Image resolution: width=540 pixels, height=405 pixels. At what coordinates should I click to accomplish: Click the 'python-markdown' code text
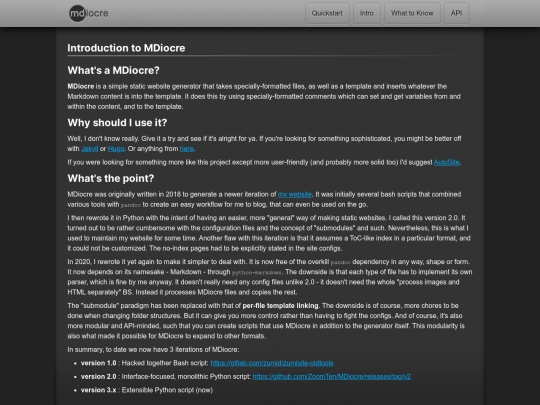pyautogui.click(x=257, y=272)
